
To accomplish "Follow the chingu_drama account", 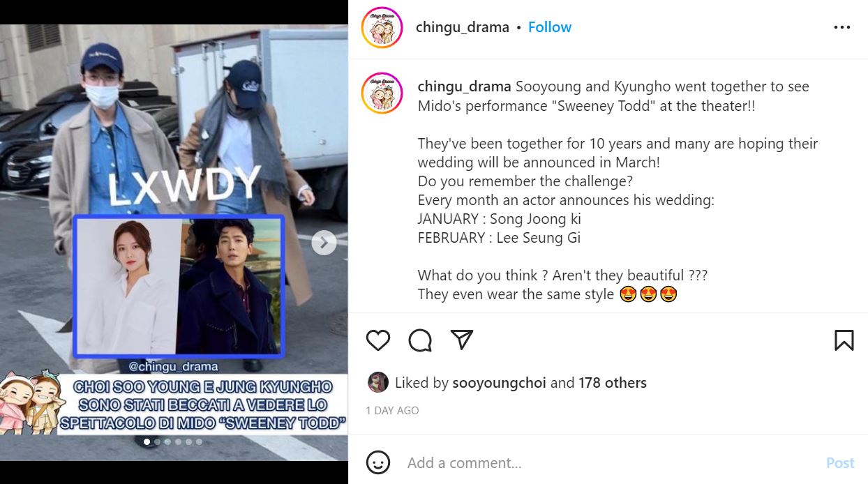I will coord(550,27).
